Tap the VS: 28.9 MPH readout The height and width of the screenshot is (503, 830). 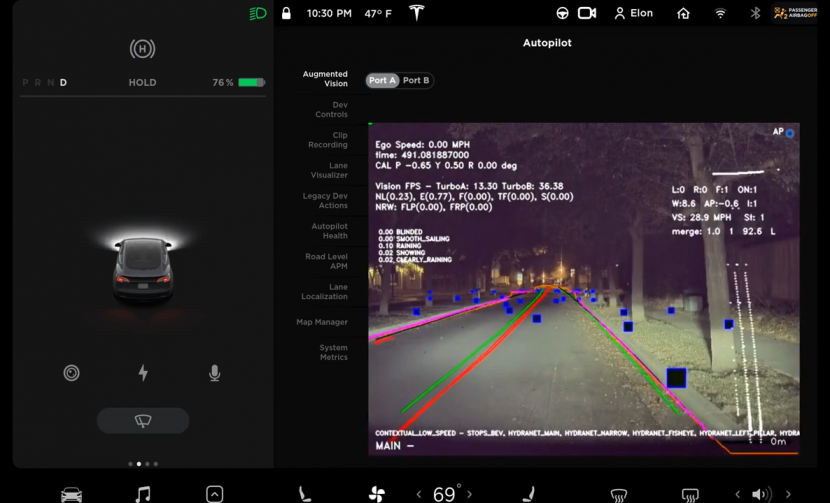(701, 217)
